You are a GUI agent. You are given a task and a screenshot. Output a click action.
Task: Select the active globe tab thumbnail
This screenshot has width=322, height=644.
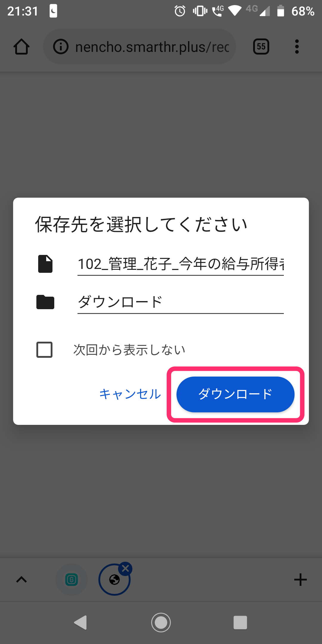114,580
